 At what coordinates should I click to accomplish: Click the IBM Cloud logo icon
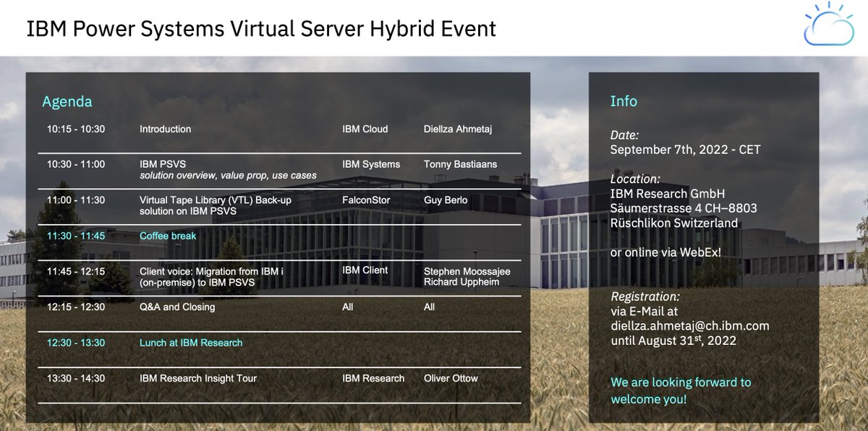coord(829,25)
